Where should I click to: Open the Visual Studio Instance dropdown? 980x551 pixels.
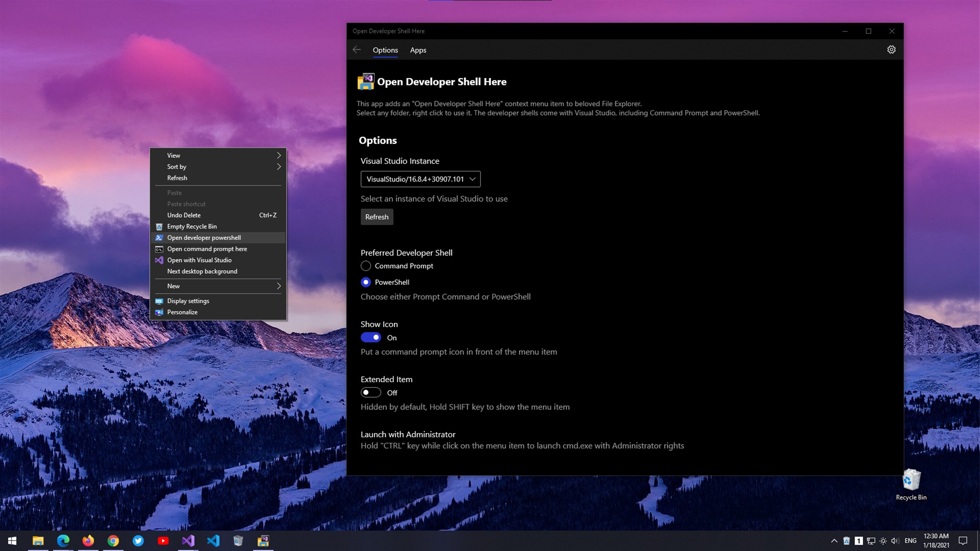point(420,179)
